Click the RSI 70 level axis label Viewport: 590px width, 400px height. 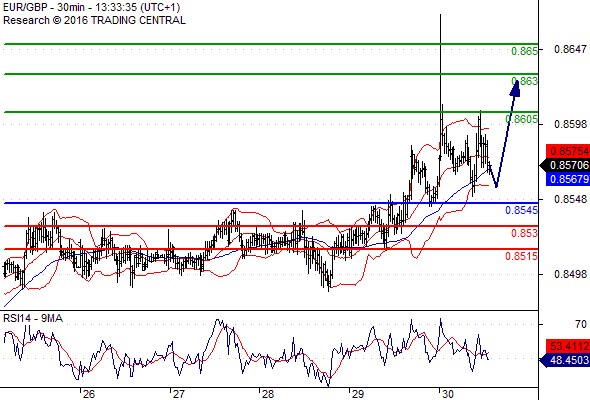click(x=581, y=324)
